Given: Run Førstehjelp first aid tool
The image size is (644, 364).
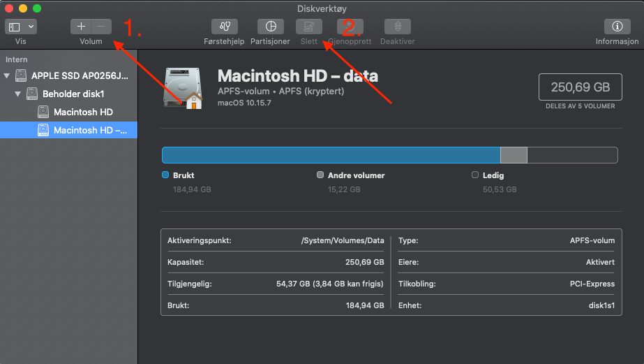Looking at the screenshot, I should coord(224,27).
